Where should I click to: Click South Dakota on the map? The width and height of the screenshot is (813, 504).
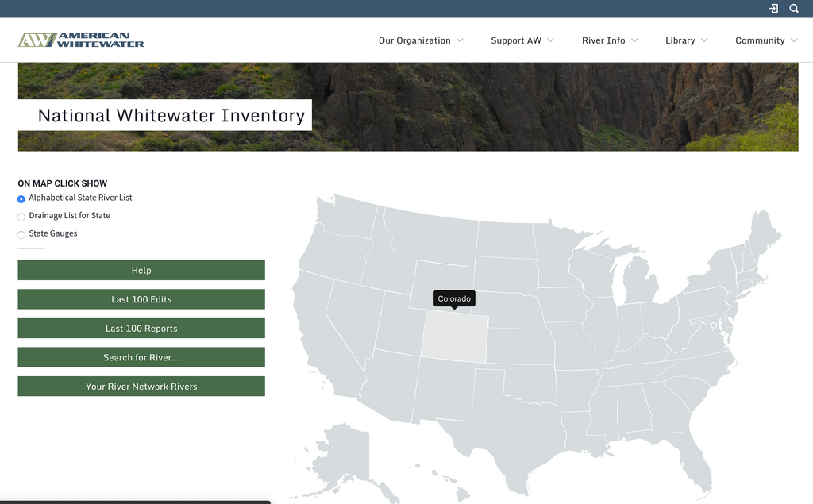tap(506, 275)
